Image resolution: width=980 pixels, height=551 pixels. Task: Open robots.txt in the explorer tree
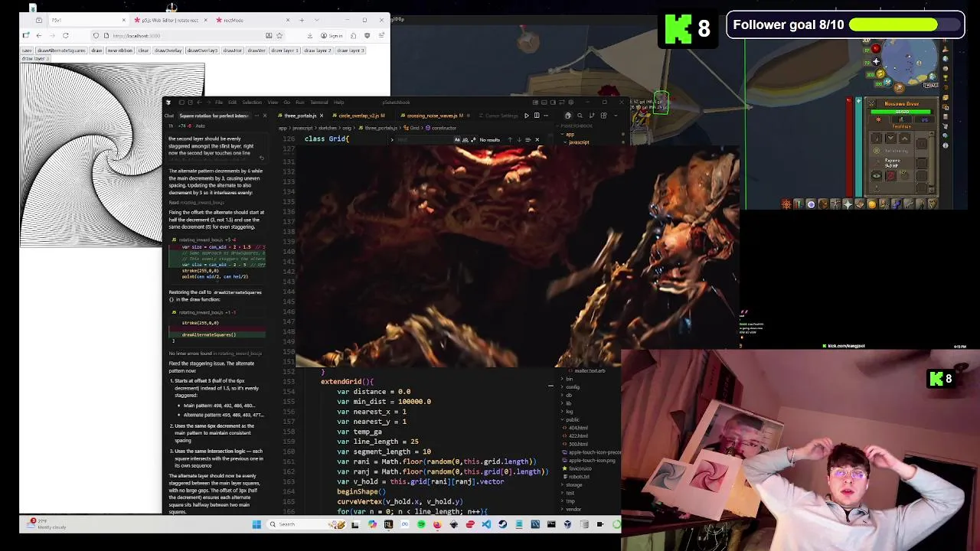point(580,477)
